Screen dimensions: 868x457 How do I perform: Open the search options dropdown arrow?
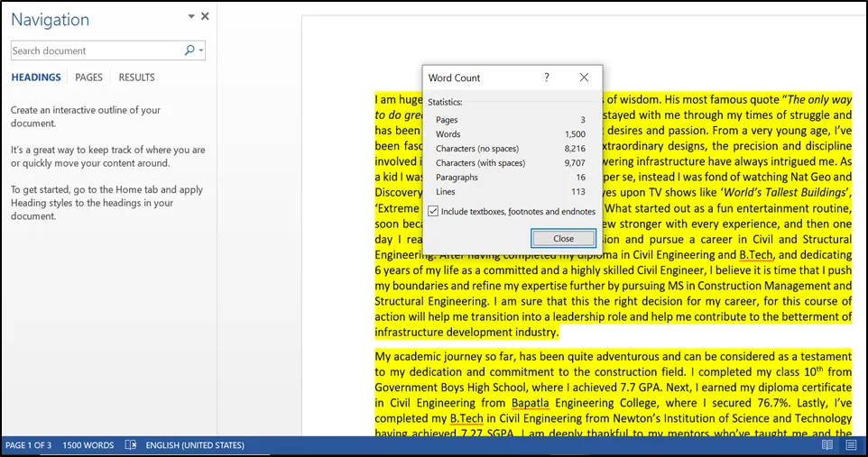(x=201, y=50)
